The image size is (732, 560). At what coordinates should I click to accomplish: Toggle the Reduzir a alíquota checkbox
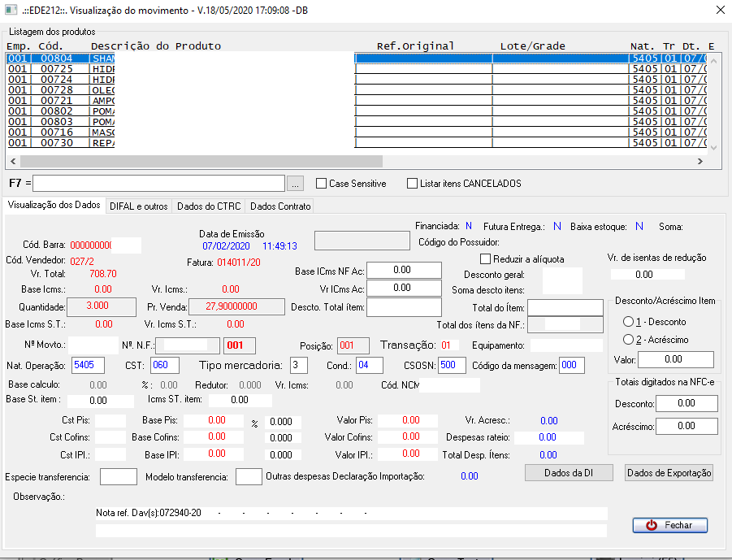[486, 259]
